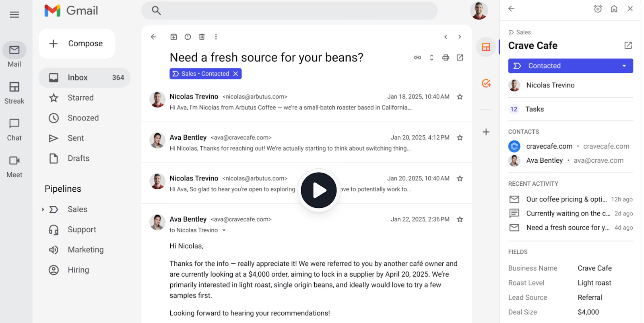Open the 12 Tasks section

(570, 109)
